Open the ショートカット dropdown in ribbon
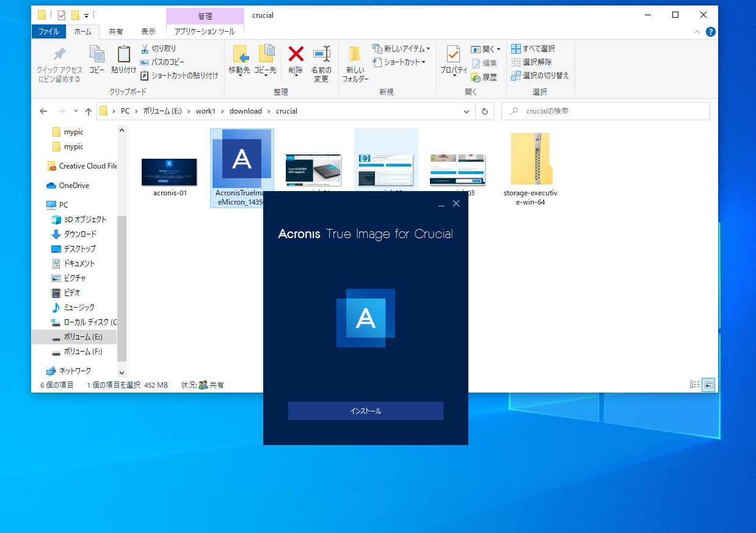The image size is (756, 533). pyautogui.click(x=399, y=62)
